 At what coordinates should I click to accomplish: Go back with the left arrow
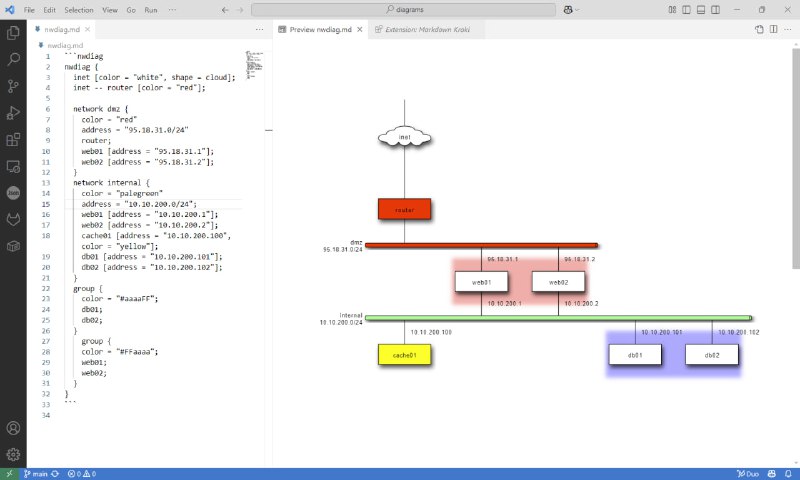[225, 10]
